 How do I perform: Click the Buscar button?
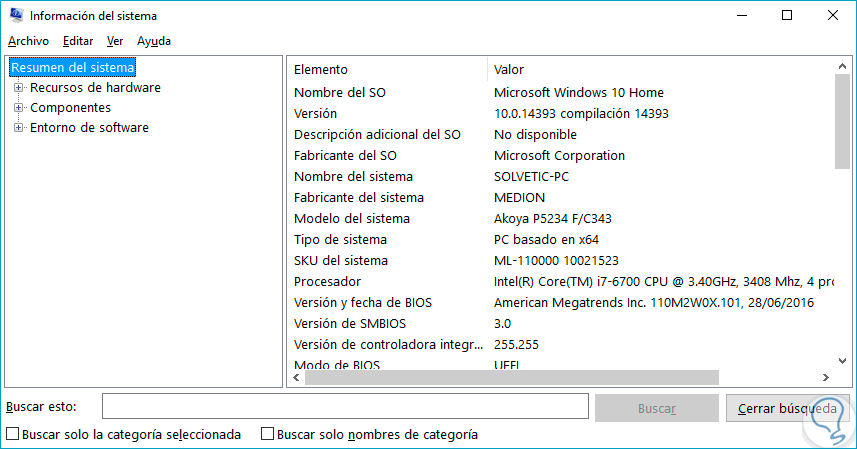coord(656,408)
